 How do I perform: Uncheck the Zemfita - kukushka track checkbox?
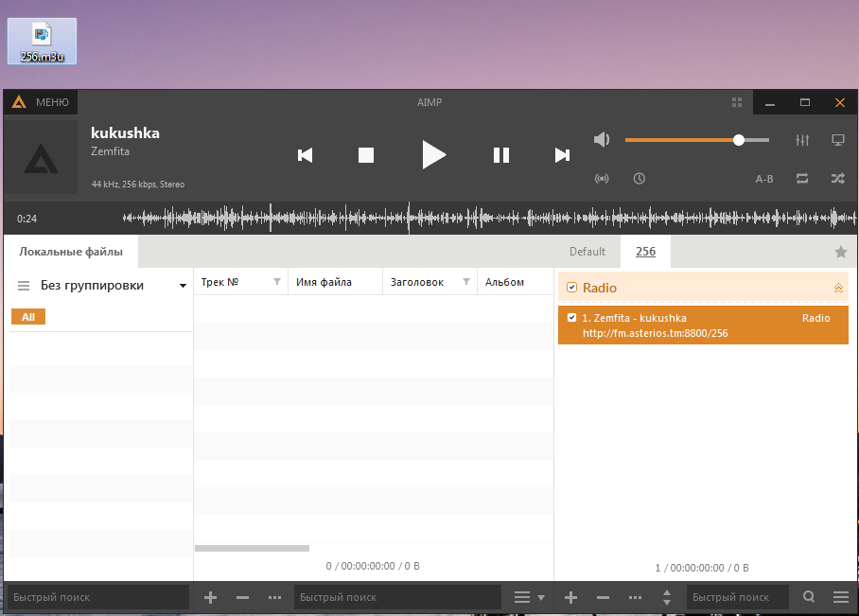click(x=571, y=317)
